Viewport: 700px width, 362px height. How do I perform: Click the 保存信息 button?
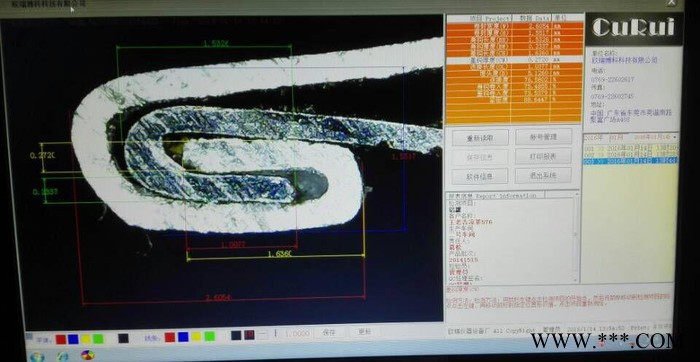[x=480, y=157]
